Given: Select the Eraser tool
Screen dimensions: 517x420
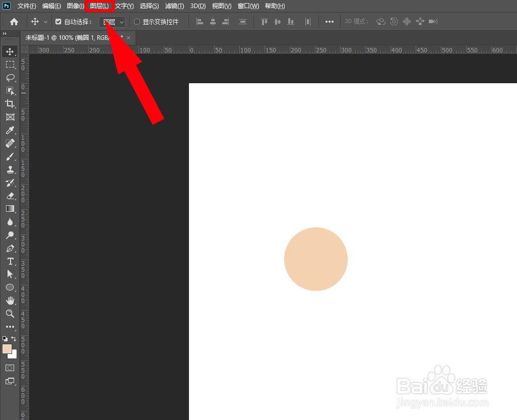Looking at the screenshot, I should click(10, 196).
